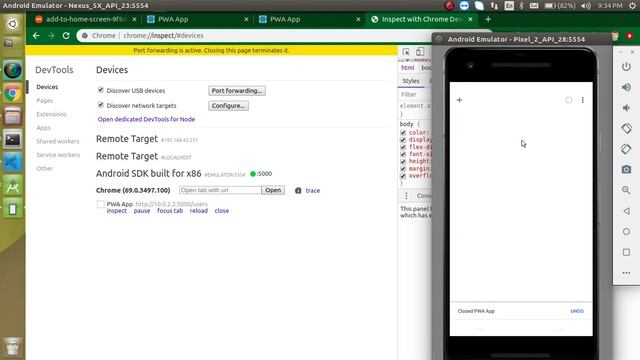Open Google Chrome from Ubuntu launcher

click(x=13, y=94)
